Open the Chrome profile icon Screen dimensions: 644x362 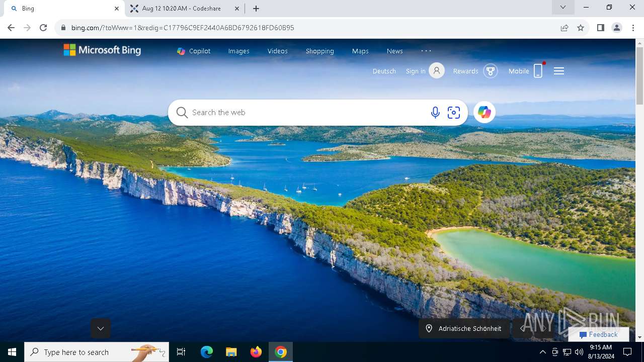click(x=617, y=28)
